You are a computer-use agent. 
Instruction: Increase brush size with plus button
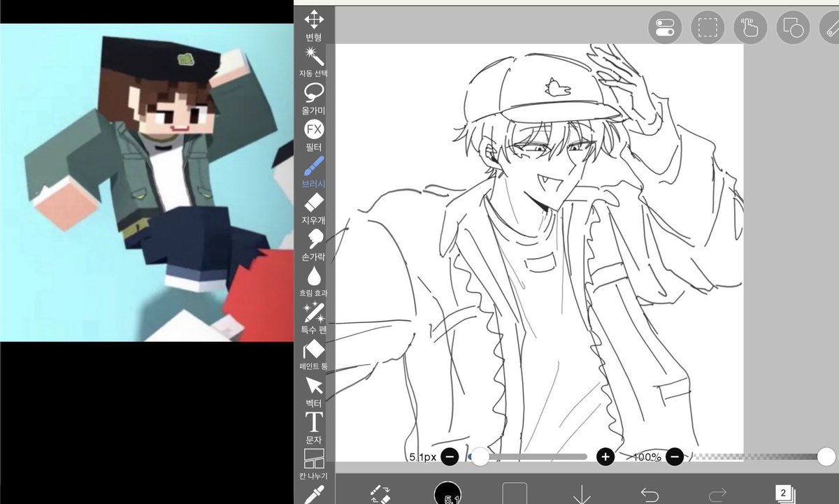pyautogui.click(x=605, y=457)
